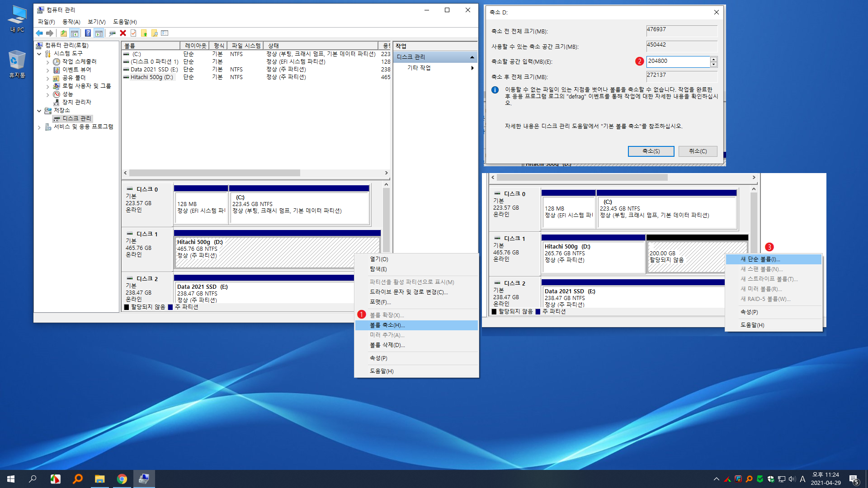
Task: Open the 내 PC desktop icon
Action: point(17,19)
